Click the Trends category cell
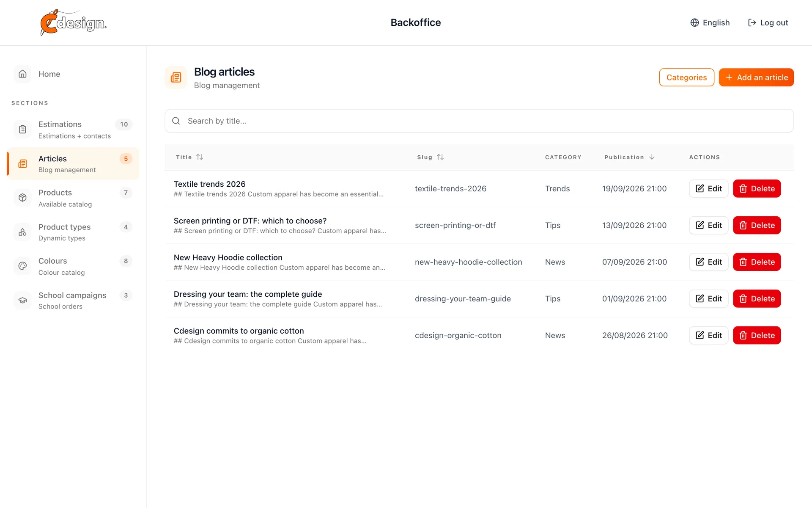 click(557, 189)
